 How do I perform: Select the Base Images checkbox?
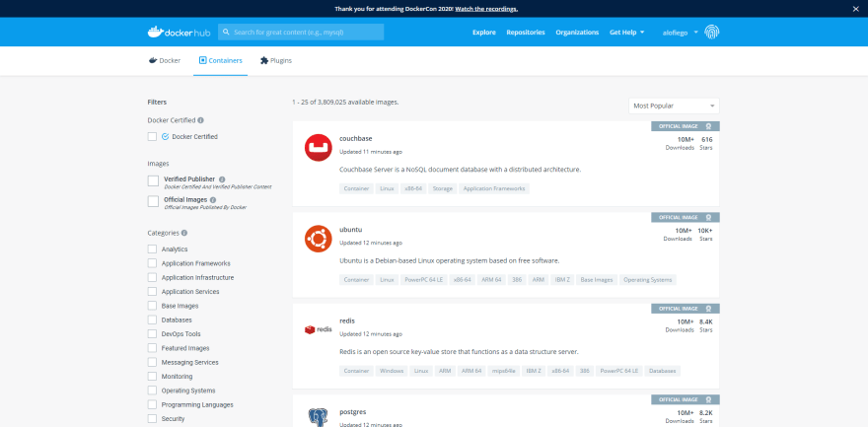(x=152, y=306)
